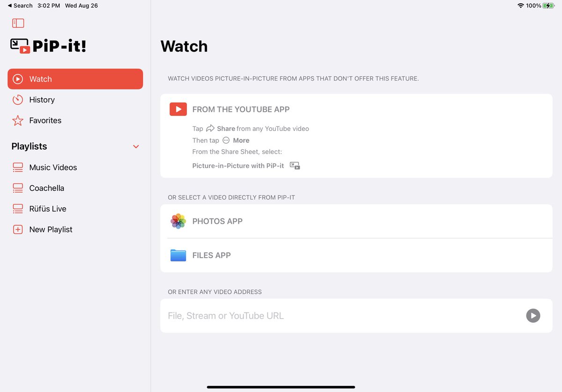The width and height of the screenshot is (562, 392).
Task: Click the YouTube icon next to FROM THE YOUTUBE APP
Action: [x=177, y=109]
